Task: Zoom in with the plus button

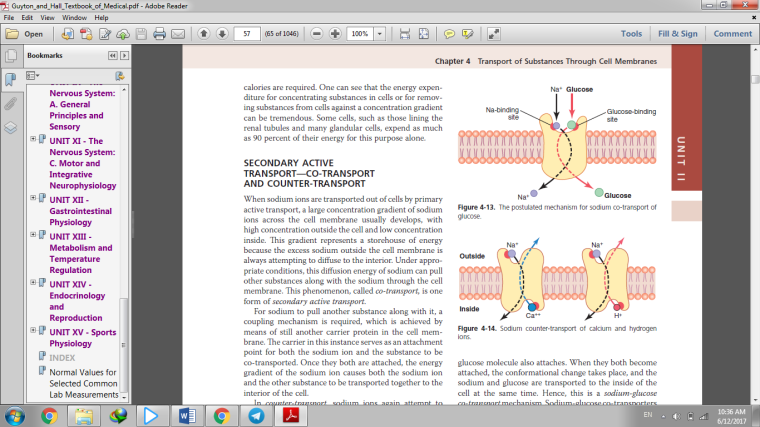Action: pyautogui.click(x=335, y=34)
